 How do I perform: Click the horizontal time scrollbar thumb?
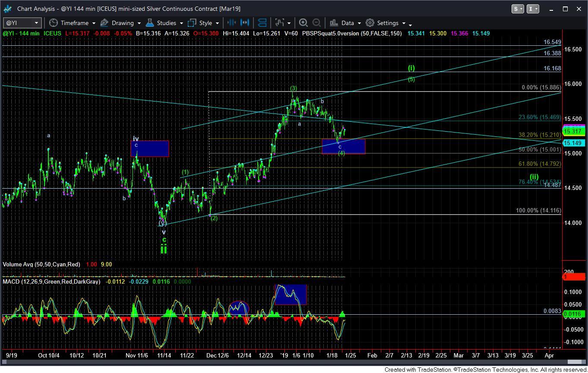[x=574, y=362]
